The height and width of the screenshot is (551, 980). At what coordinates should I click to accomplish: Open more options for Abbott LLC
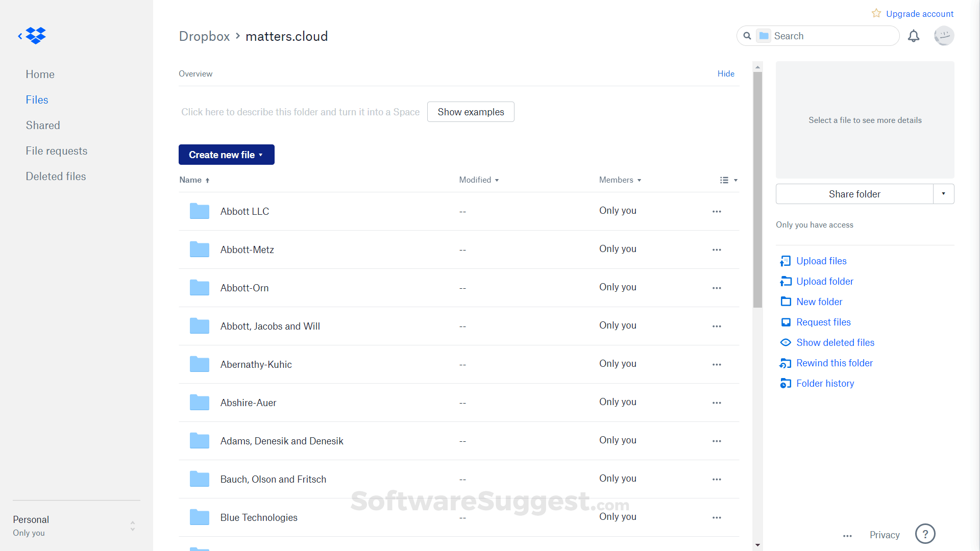717,211
